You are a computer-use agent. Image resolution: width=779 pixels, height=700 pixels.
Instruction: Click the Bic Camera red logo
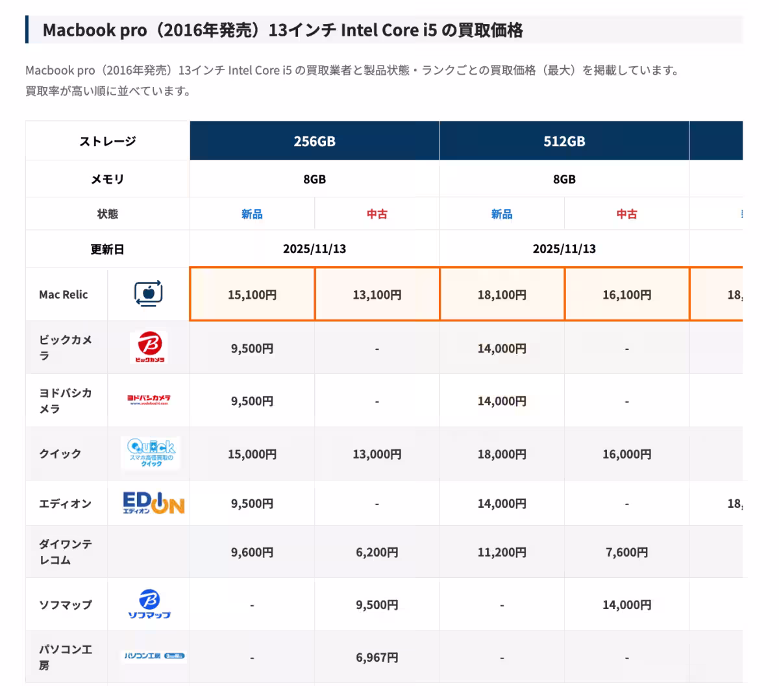[149, 347]
